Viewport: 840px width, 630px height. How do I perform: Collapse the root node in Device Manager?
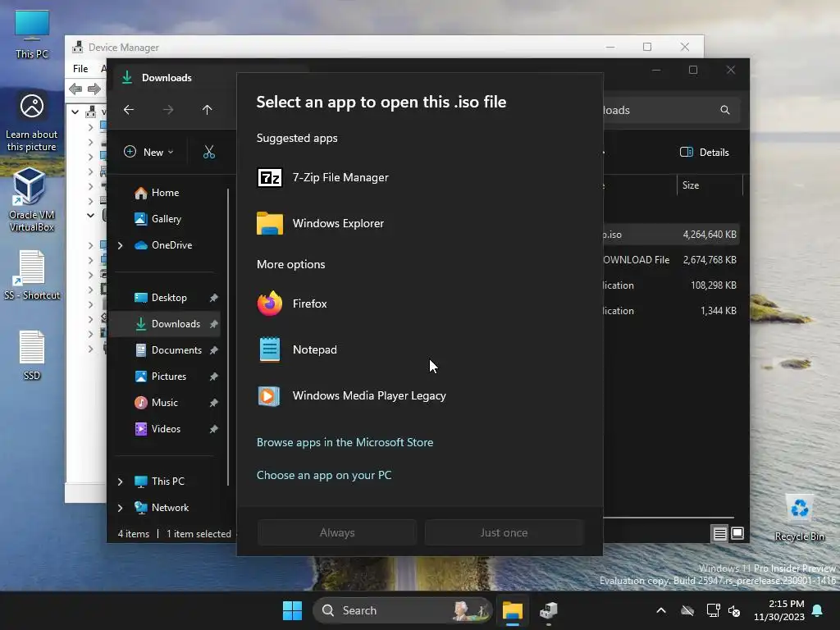coord(75,112)
